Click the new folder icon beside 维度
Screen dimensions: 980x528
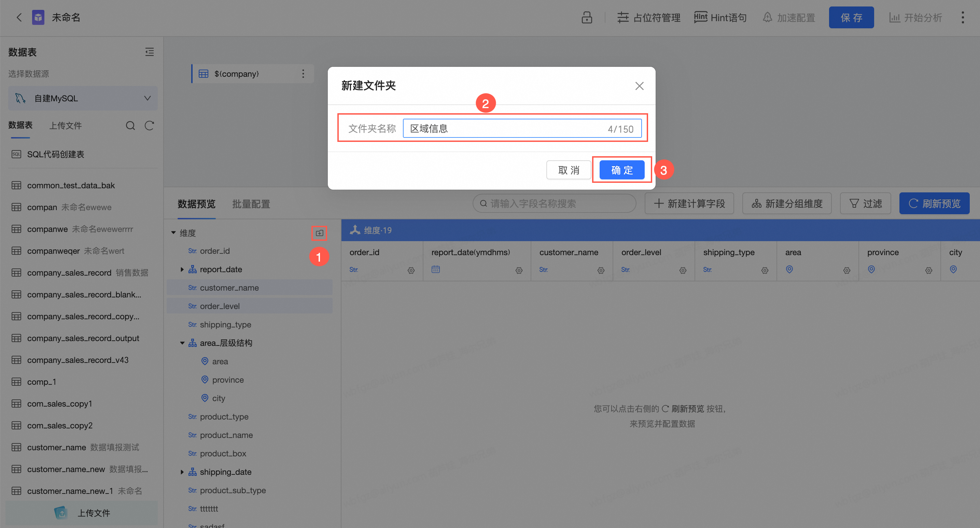click(319, 233)
